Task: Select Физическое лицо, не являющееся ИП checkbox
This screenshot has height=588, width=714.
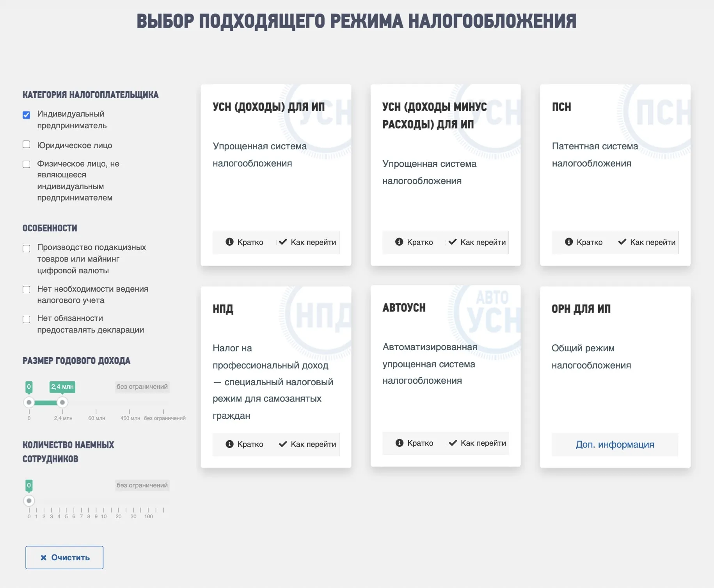Action: point(27,164)
